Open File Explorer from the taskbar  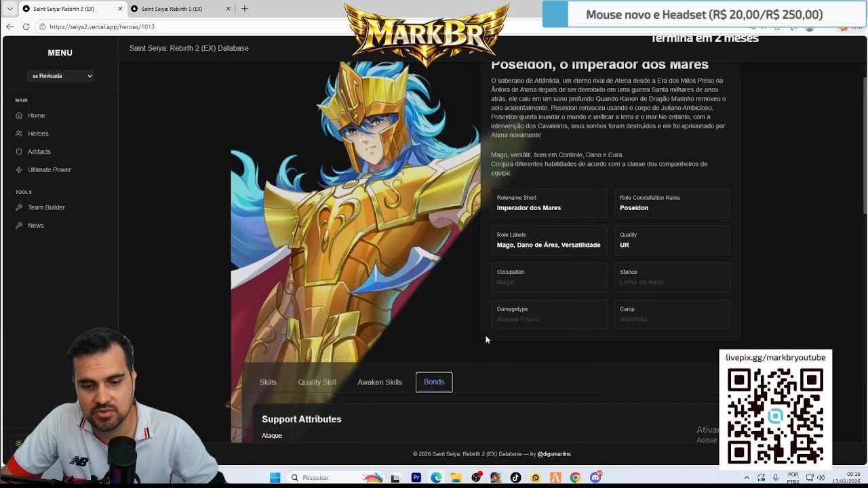click(456, 478)
